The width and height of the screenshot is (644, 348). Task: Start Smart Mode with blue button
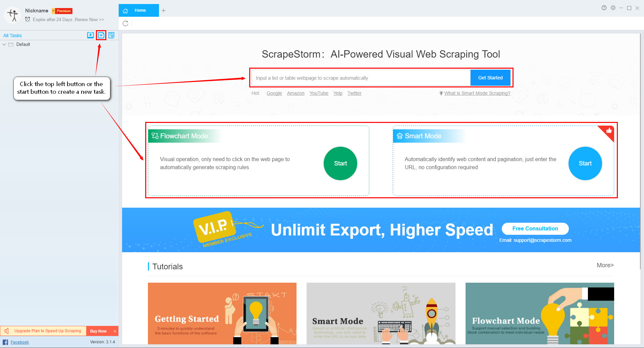pyautogui.click(x=585, y=163)
